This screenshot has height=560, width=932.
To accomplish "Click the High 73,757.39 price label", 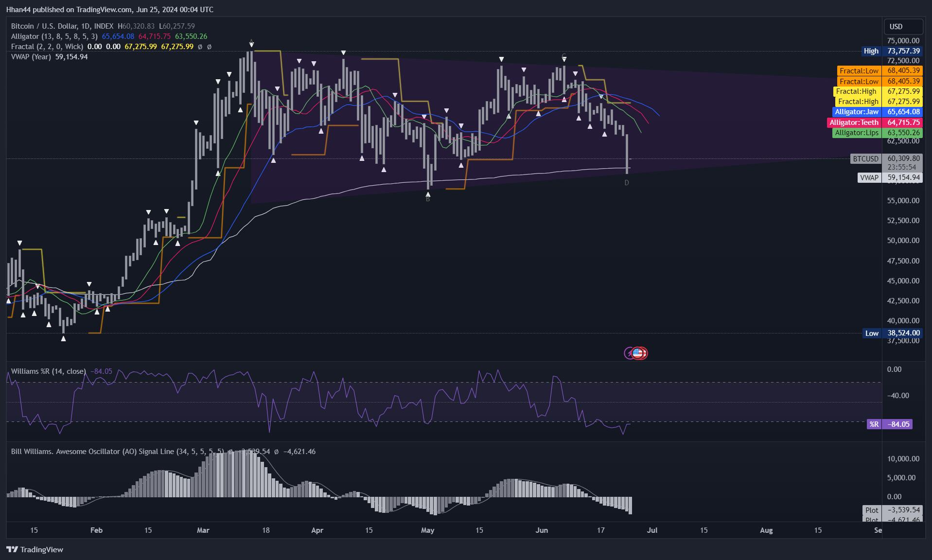I will click(891, 51).
